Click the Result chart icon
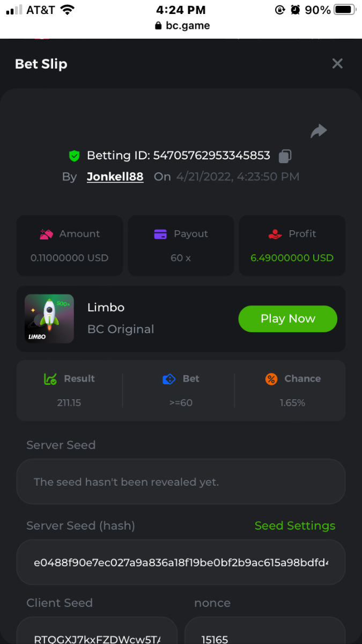Image resolution: width=362 pixels, height=644 pixels. click(50, 379)
